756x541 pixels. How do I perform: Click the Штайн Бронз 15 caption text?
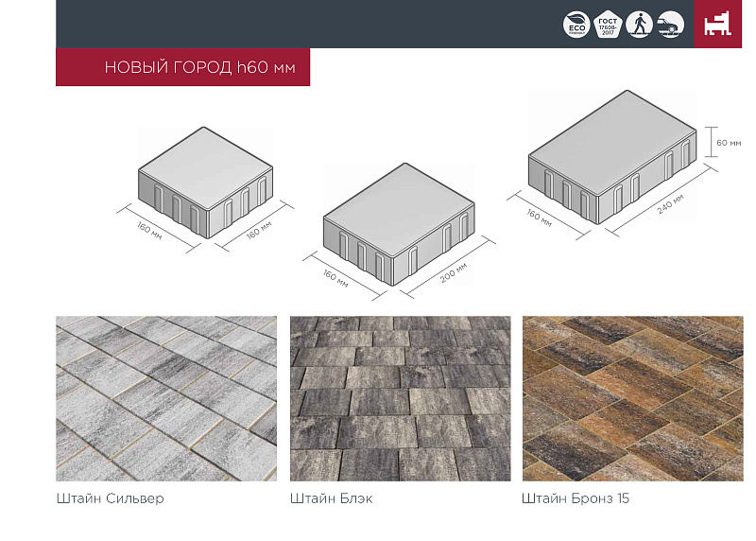click(575, 497)
